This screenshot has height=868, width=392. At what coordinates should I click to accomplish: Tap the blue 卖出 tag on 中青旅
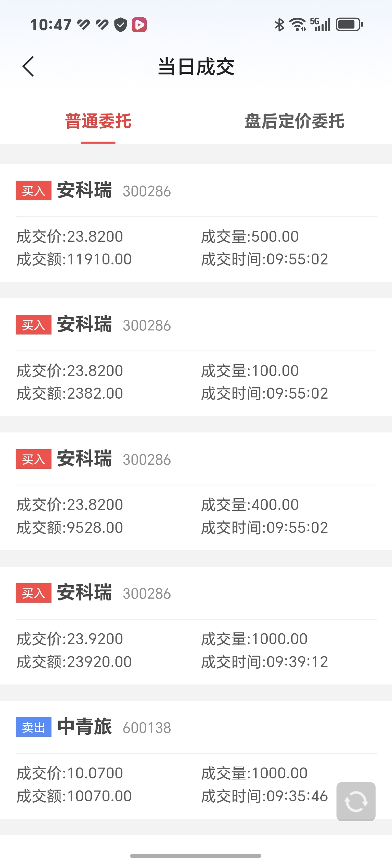click(33, 727)
